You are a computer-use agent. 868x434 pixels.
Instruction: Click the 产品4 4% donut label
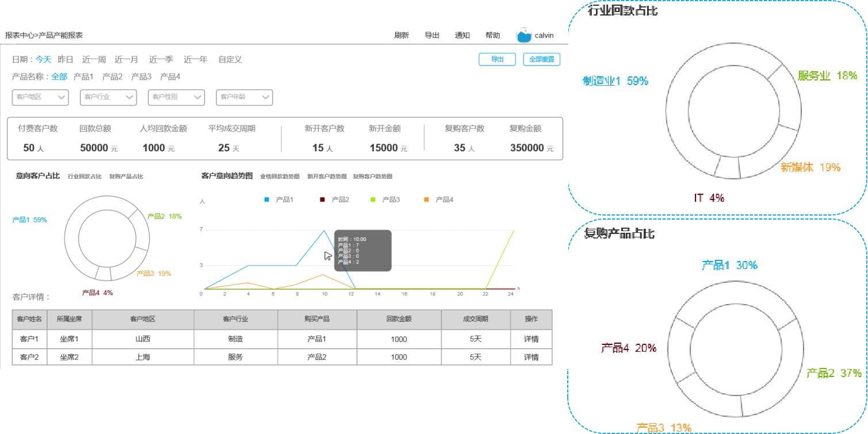click(98, 293)
